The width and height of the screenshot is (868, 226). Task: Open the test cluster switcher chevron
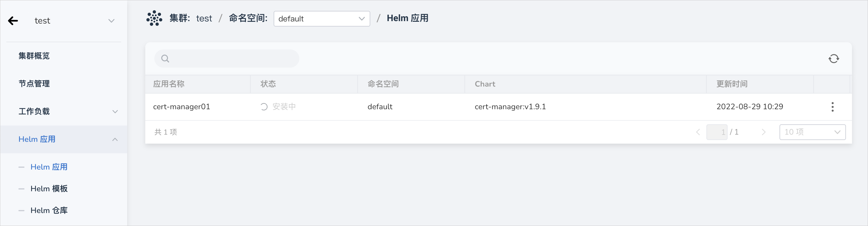point(111,21)
